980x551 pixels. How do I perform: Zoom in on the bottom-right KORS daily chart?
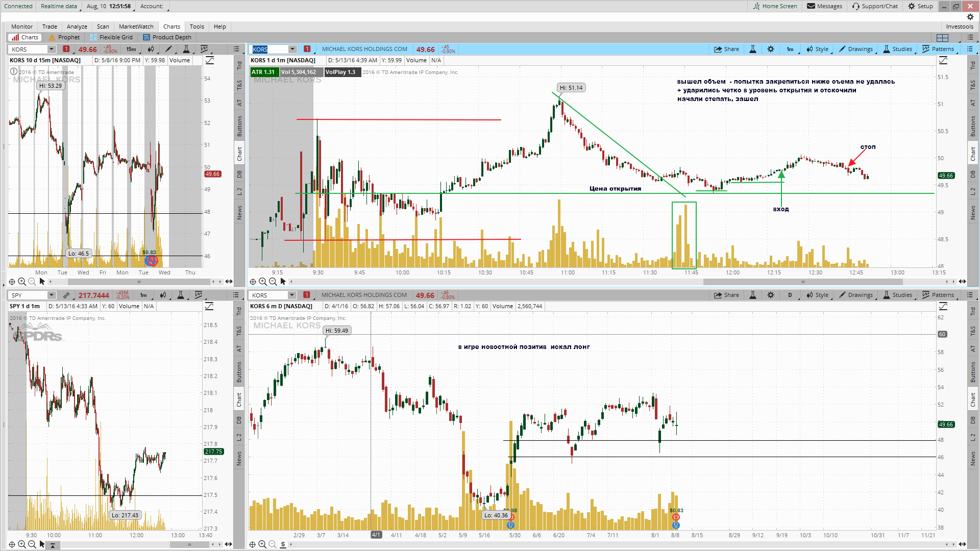tap(262, 544)
